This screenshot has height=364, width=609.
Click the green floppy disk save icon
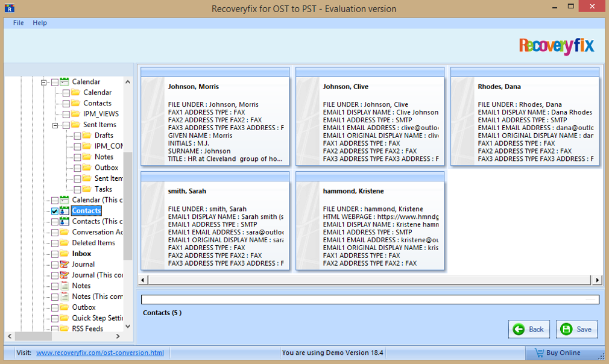566,330
